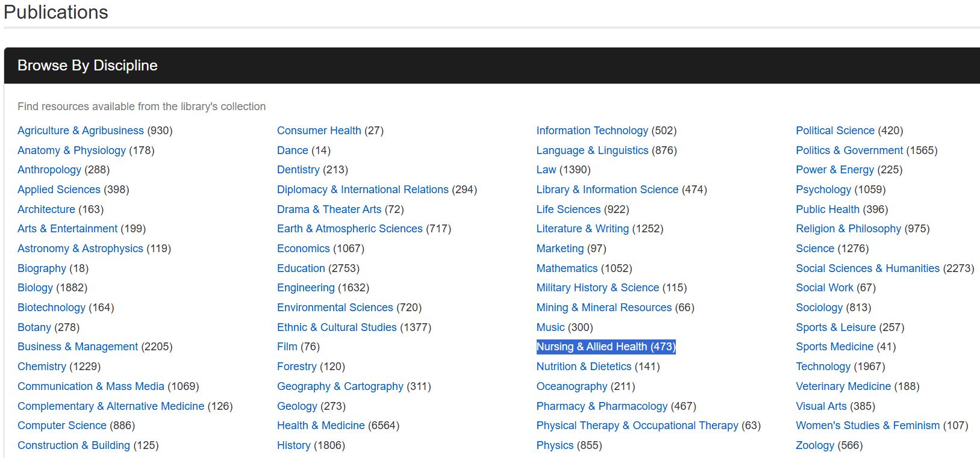
Task: Open Earth & Atmospheric Sciences link
Action: [349, 229]
